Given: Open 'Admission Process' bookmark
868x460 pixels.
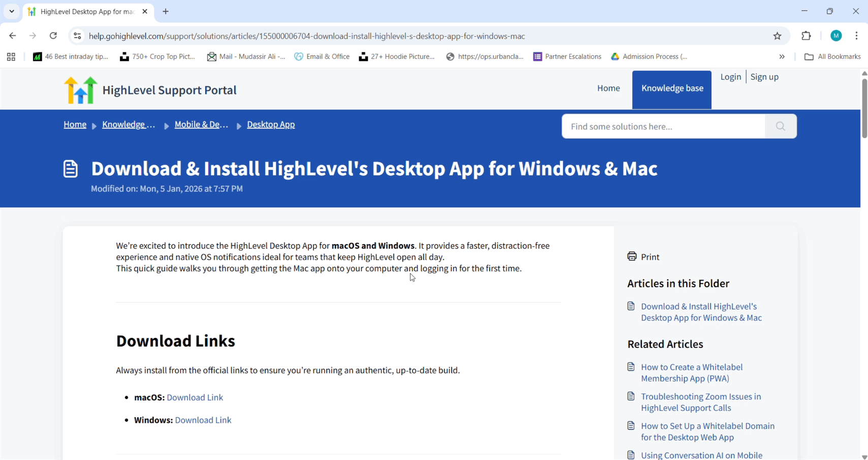Looking at the screenshot, I should [649, 56].
